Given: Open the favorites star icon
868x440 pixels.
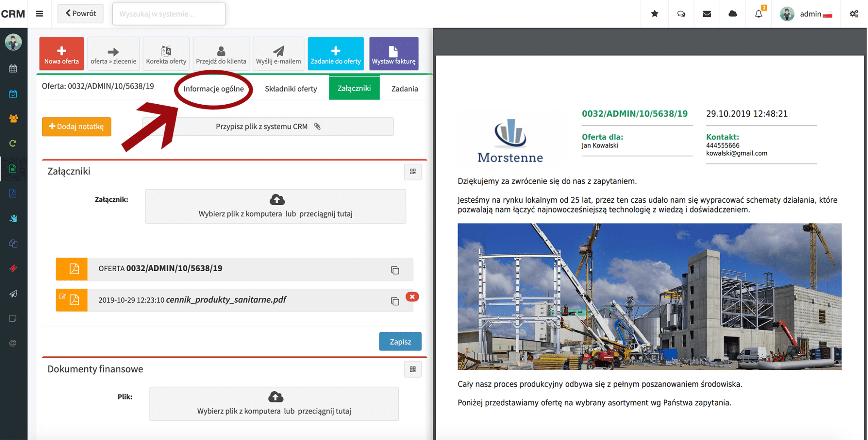Looking at the screenshot, I should point(655,14).
